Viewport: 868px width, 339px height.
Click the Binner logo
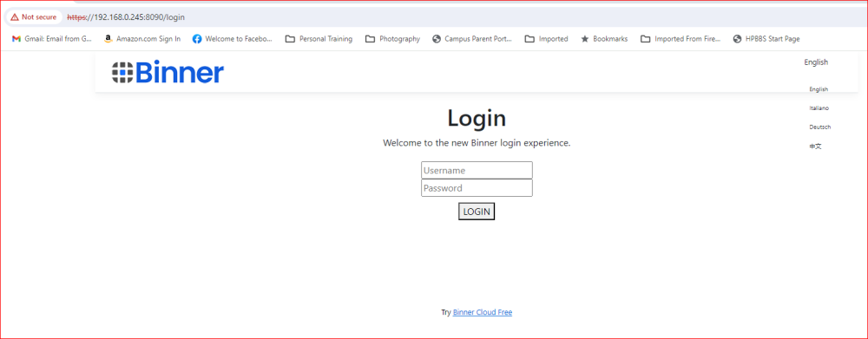coord(168,73)
